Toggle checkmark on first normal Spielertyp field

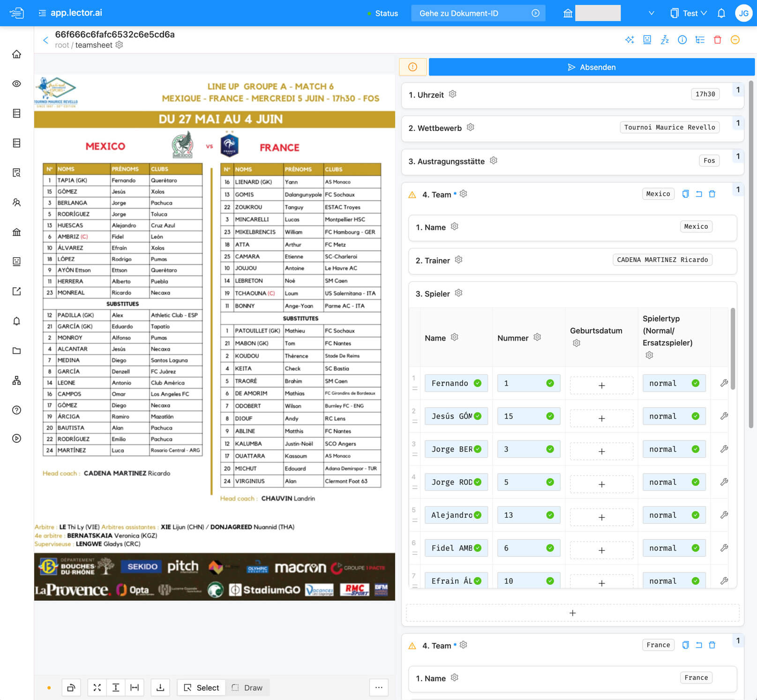coord(695,383)
